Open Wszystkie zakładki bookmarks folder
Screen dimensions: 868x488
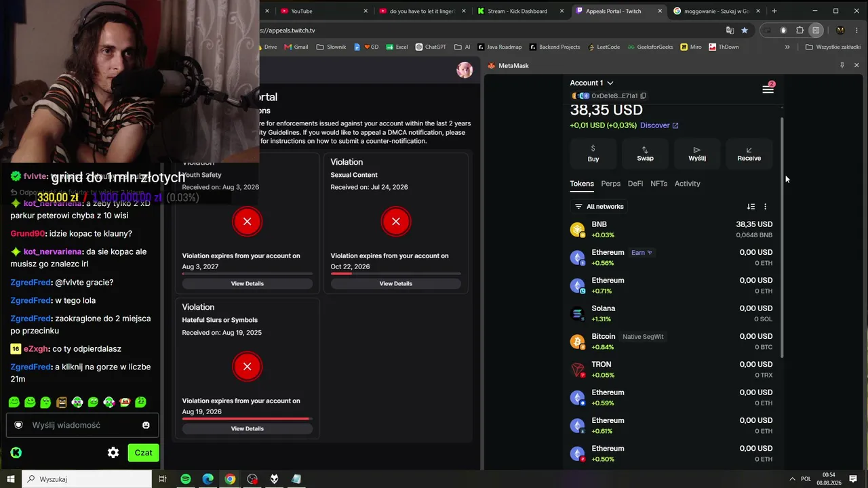pyautogui.click(x=833, y=47)
